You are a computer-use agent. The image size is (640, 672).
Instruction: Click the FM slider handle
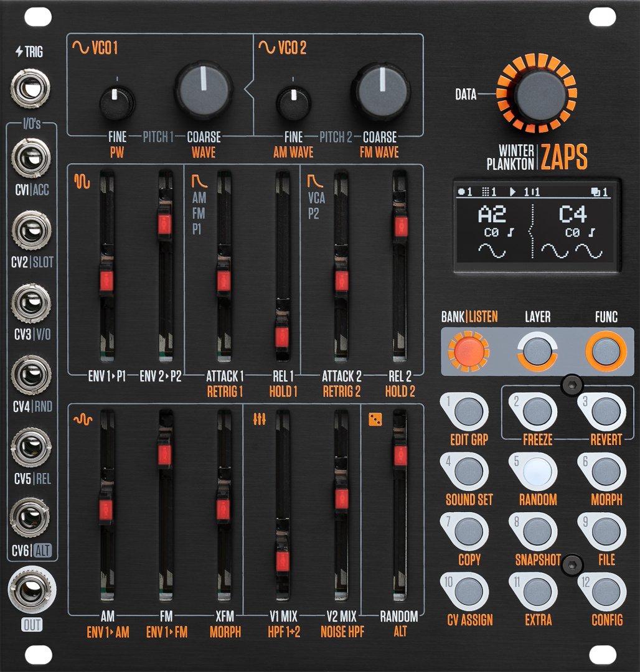165,454
